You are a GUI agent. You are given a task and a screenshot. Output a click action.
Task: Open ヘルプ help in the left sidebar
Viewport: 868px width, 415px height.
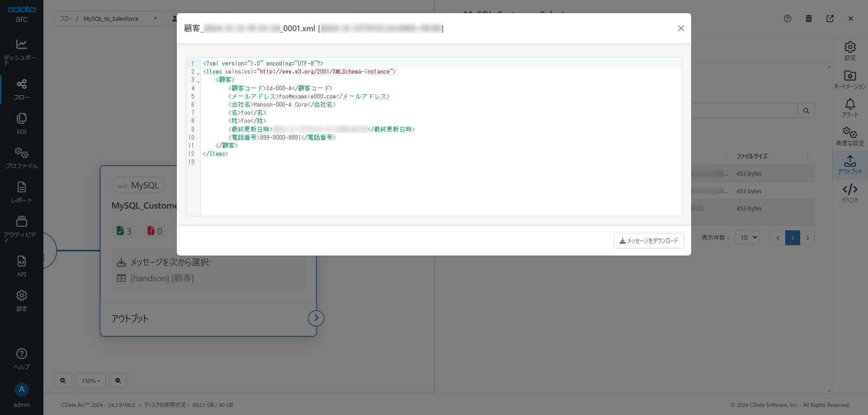tap(21, 359)
